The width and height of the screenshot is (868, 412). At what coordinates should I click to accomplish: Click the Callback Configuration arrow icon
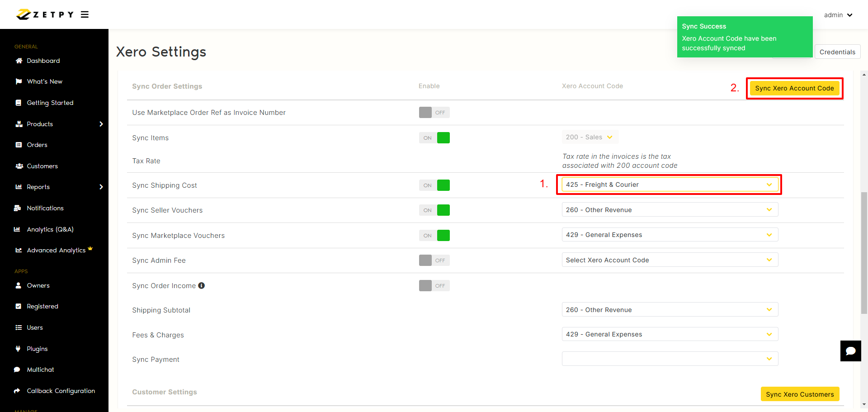(17, 391)
